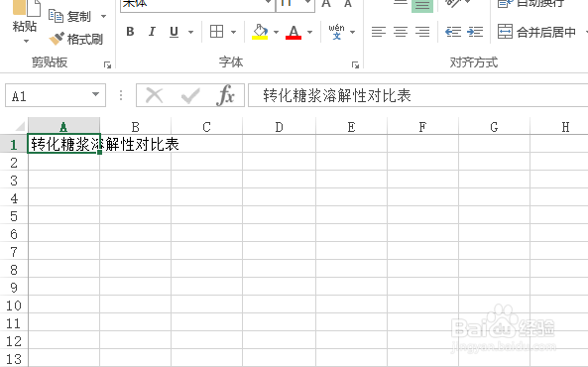
Task: Open the Underline style dropdown
Action: [x=190, y=33]
